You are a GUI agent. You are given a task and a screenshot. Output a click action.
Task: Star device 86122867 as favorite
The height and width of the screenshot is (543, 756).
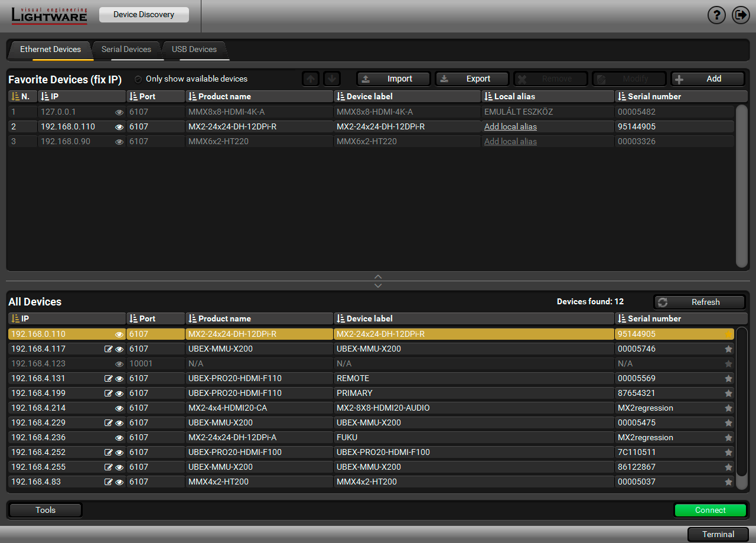click(728, 467)
